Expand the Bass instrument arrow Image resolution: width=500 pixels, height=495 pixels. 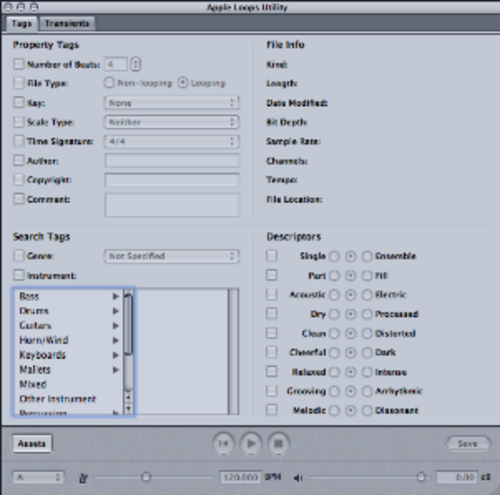tap(116, 296)
